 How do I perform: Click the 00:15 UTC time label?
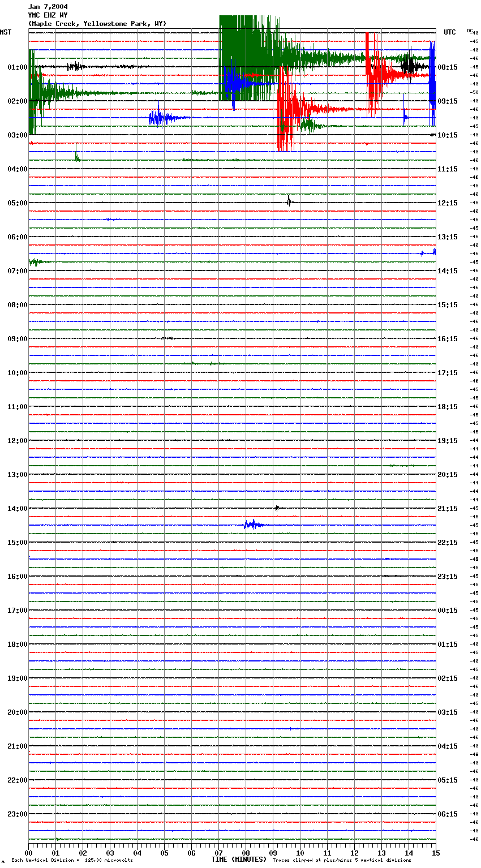[x=448, y=611]
